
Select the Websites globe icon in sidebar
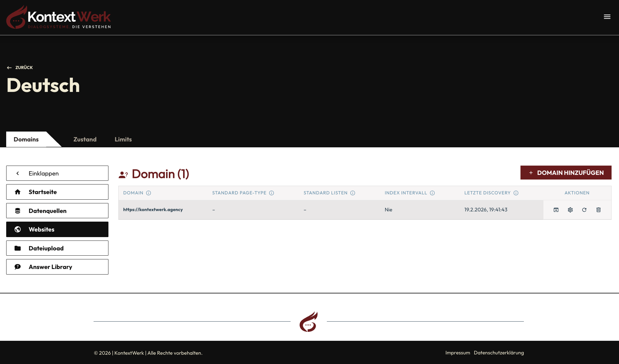click(18, 229)
